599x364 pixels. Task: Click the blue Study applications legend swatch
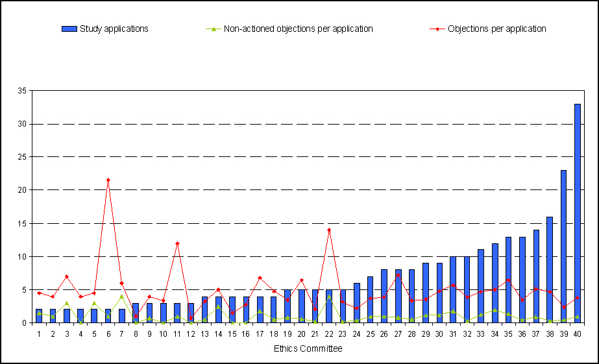coord(69,29)
